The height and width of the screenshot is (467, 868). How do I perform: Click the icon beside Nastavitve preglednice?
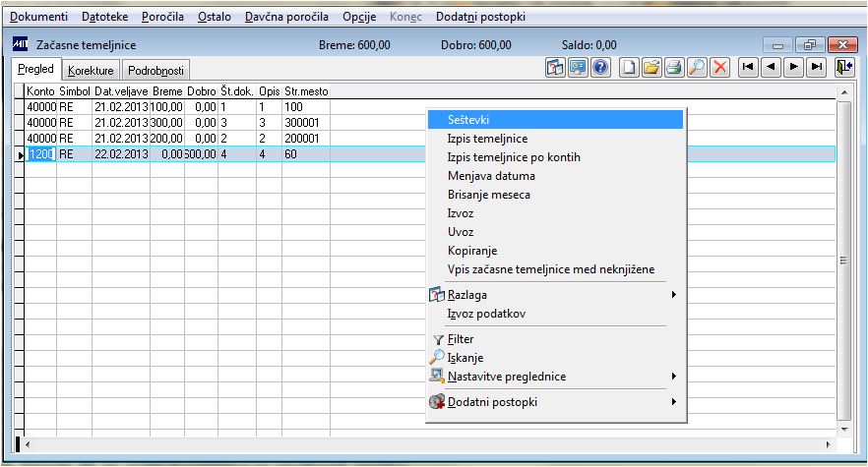(x=437, y=377)
